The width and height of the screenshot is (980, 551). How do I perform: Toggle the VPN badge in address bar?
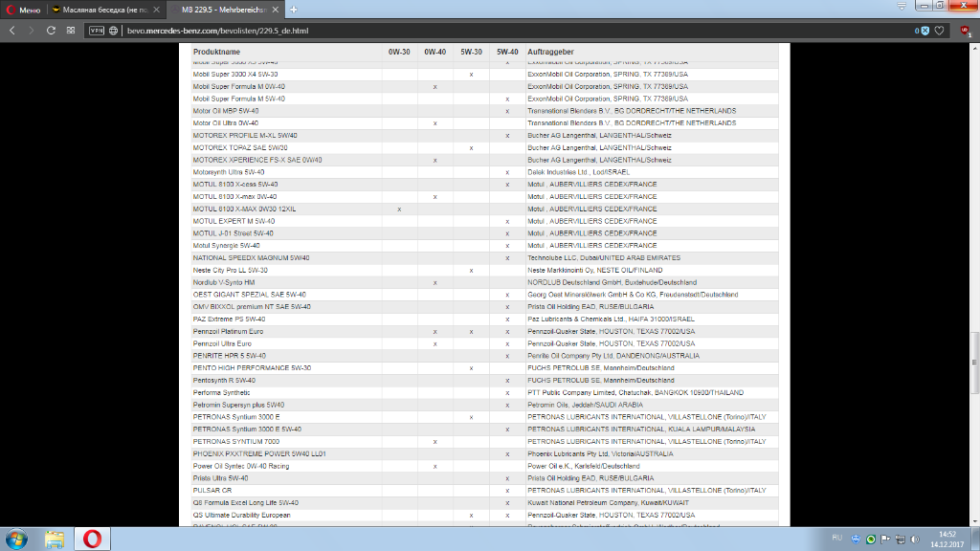[97, 31]
